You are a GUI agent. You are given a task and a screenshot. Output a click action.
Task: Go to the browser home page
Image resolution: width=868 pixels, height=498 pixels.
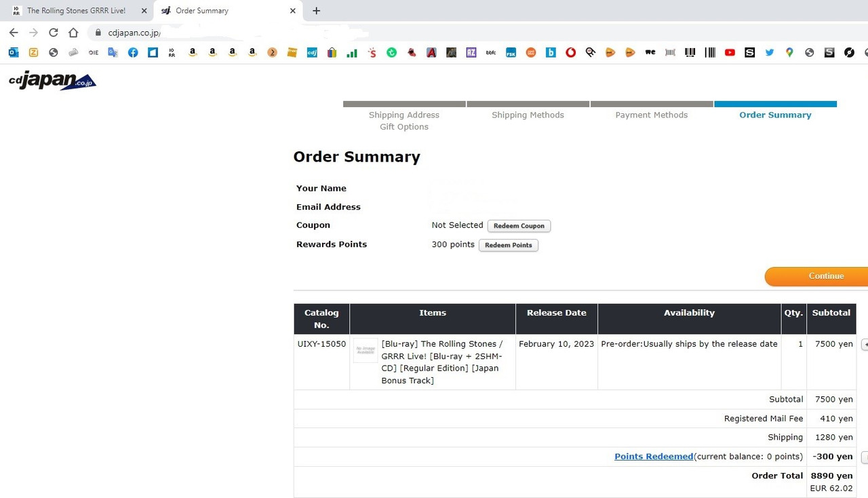point(73,33)
